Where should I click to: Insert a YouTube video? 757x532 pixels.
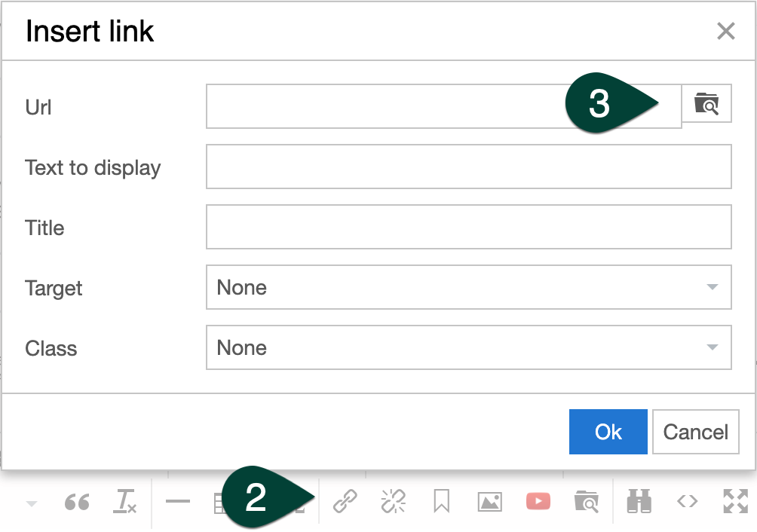(538, 501)
